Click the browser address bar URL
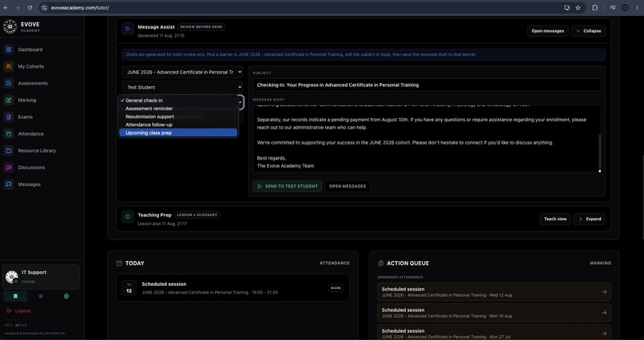The image size is (644, 340). pos(80,7)
